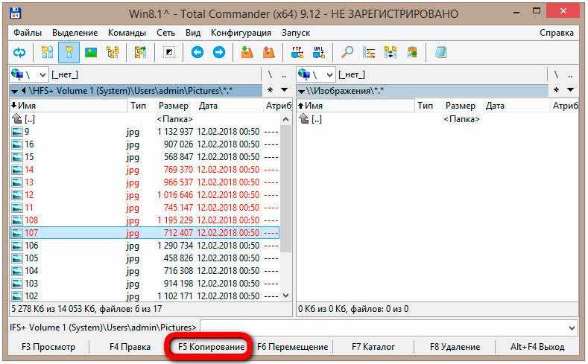The height and width of the screenshot is (364, 588).
Task: Open the Конфигурация menu
Action: click(241, 33)
